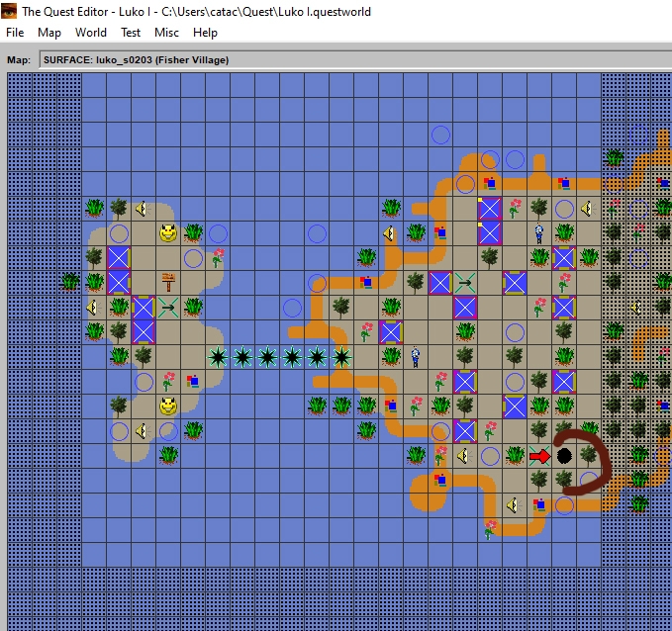
Task: Select pink flower at bottom end of orange path
Action: (490, 529)
